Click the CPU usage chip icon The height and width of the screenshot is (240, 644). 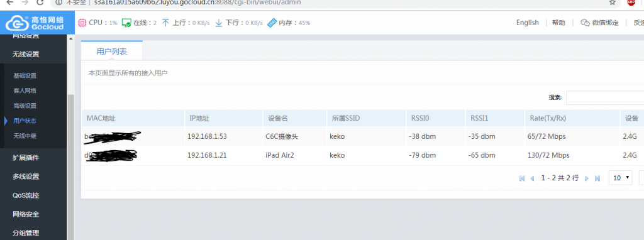82,23
